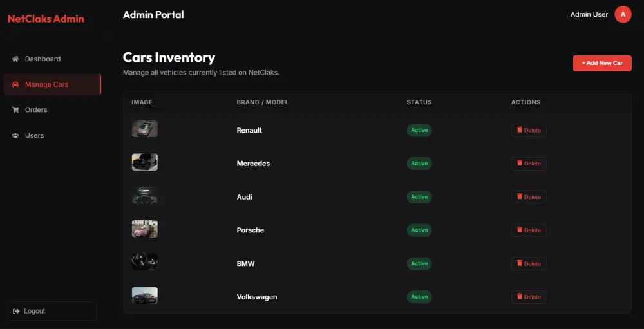
Task: Open the BMW car thumbnail
Action: coord(144,262)
